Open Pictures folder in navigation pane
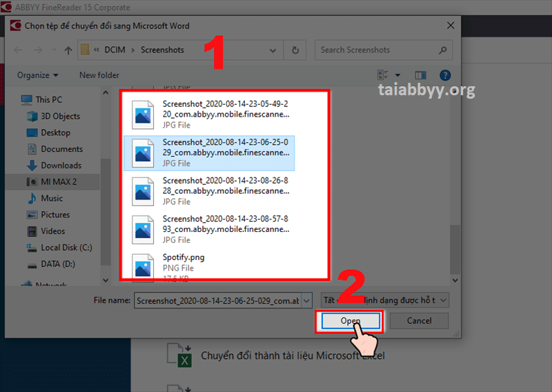 click(55, 215)
